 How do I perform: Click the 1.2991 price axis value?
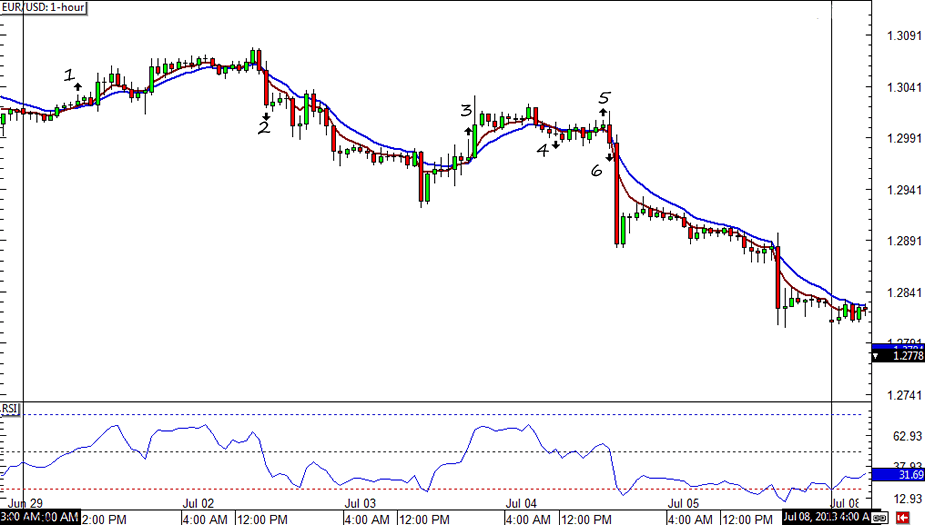904,138
